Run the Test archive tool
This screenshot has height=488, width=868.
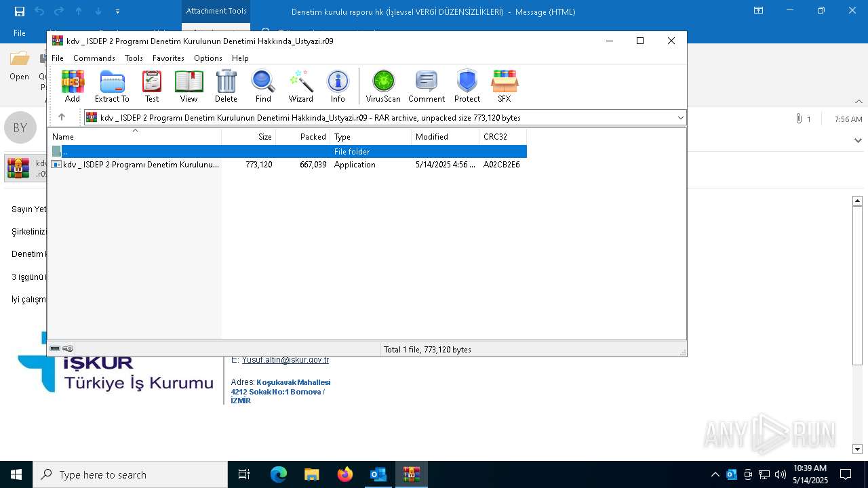click(x=152, y=85)
